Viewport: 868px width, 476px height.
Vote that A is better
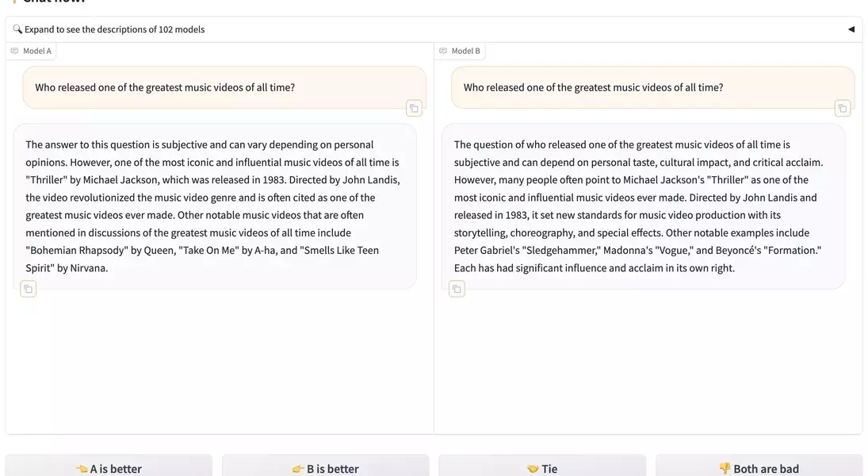[109, 468]
